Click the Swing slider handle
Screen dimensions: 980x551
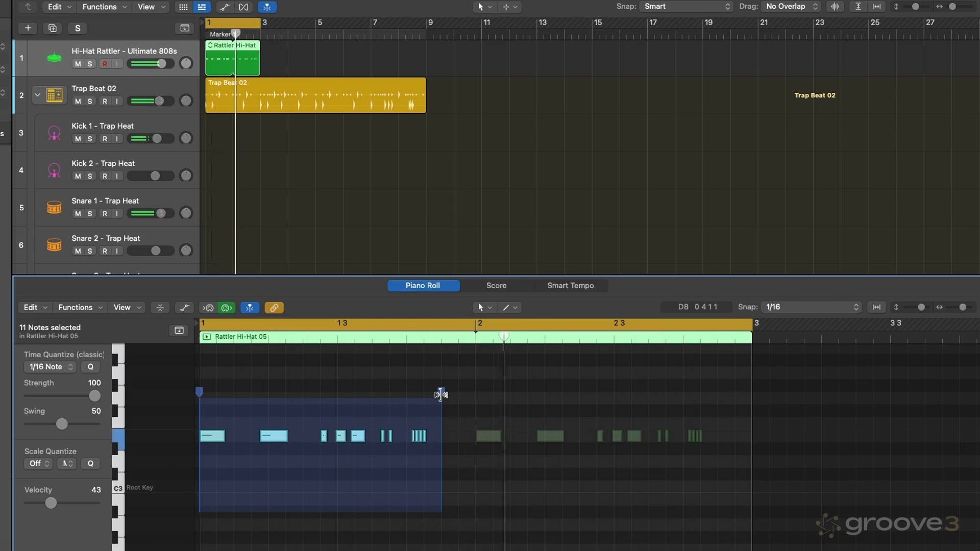click(x=62, y=424)
